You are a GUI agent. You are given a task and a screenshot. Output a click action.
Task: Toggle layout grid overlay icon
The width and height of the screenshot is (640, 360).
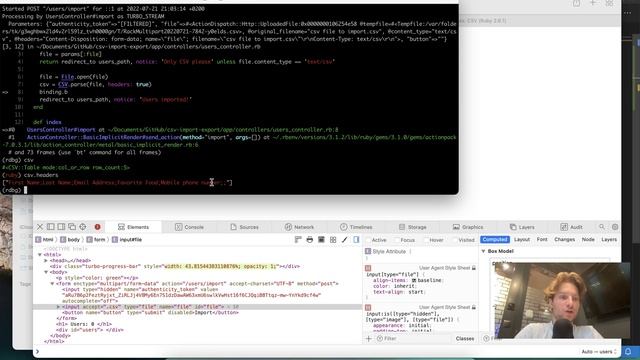click(333, 240)
